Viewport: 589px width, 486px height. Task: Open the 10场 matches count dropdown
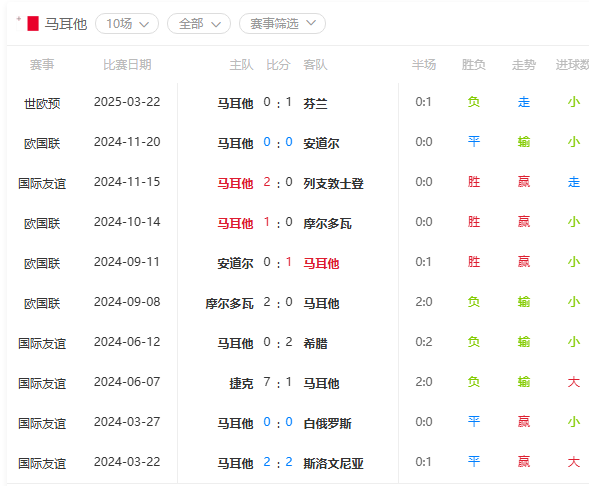tap(127, 24)
